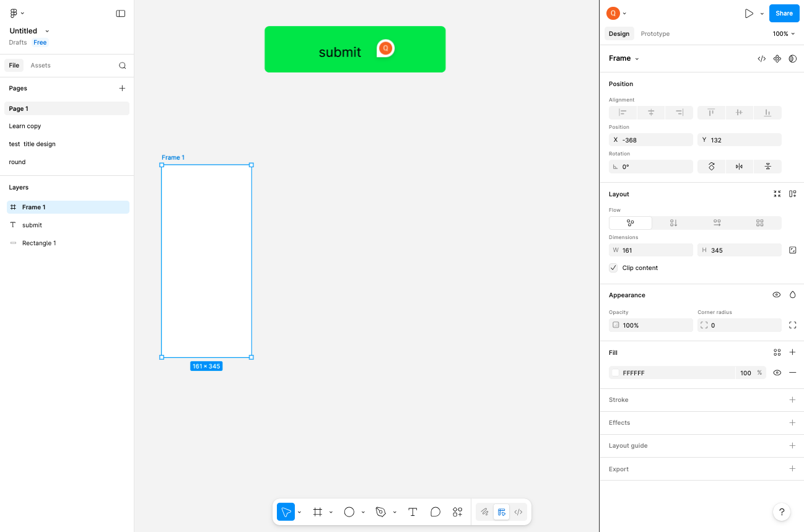Click individual corner radius icon
Viewport: 804px width, 532px height.
(792, 325)
